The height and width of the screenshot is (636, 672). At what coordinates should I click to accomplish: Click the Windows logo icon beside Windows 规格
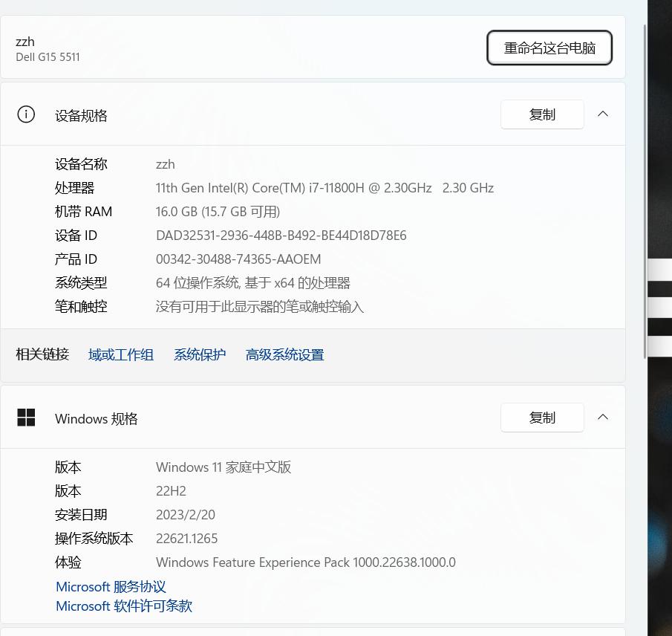tap(26, 418)
